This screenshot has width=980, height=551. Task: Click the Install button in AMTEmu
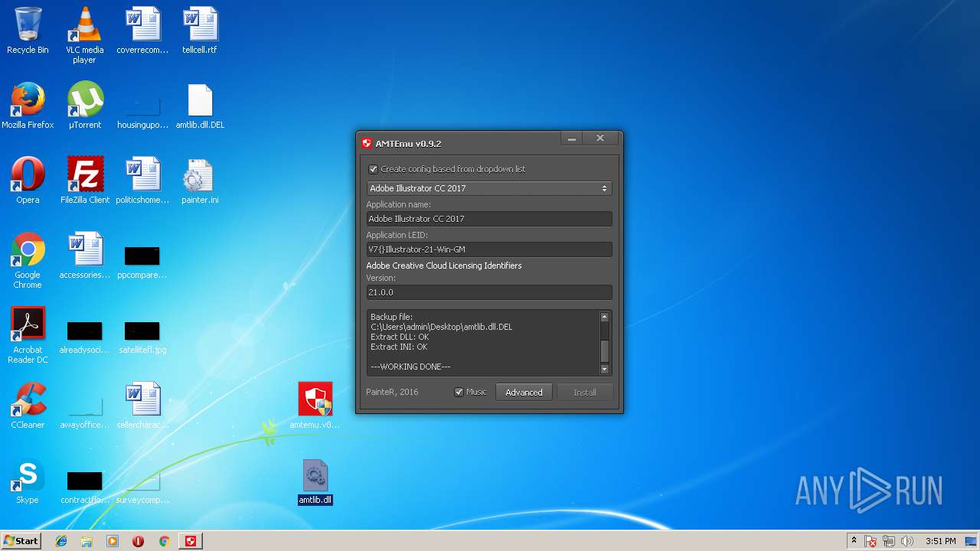point(585,392)
